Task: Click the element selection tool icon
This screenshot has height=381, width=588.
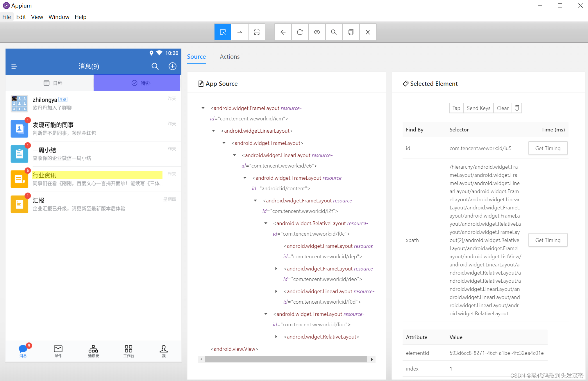Action: tap(223, 32)
